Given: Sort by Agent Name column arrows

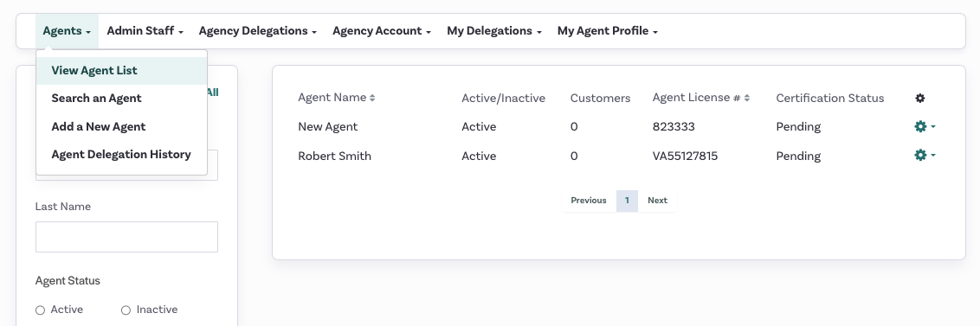Looking at the screenshot, I should click(x=372, y=98).
